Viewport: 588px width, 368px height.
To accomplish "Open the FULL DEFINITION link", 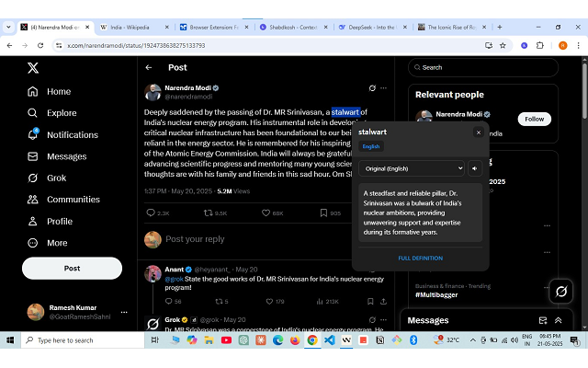I will (421, 259).
